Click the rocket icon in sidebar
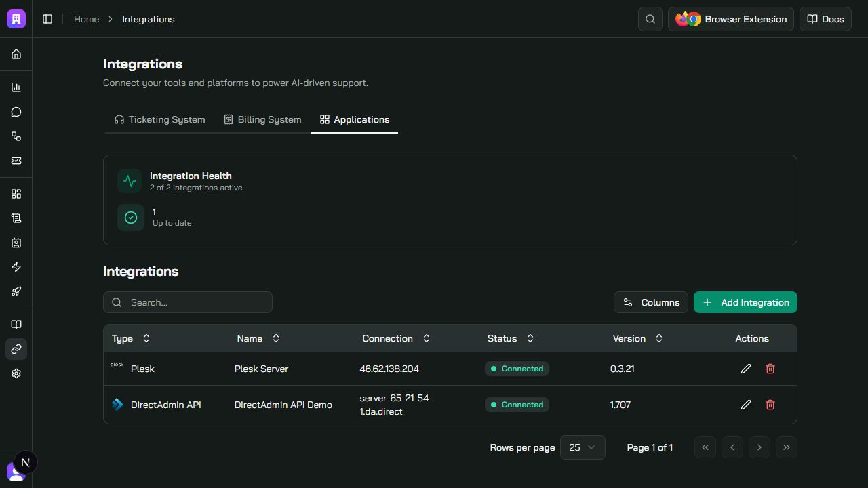 16,291
